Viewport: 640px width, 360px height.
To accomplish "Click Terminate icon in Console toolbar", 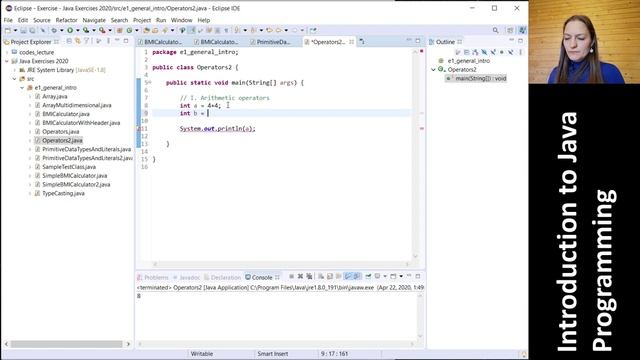I will pos(291,276).
